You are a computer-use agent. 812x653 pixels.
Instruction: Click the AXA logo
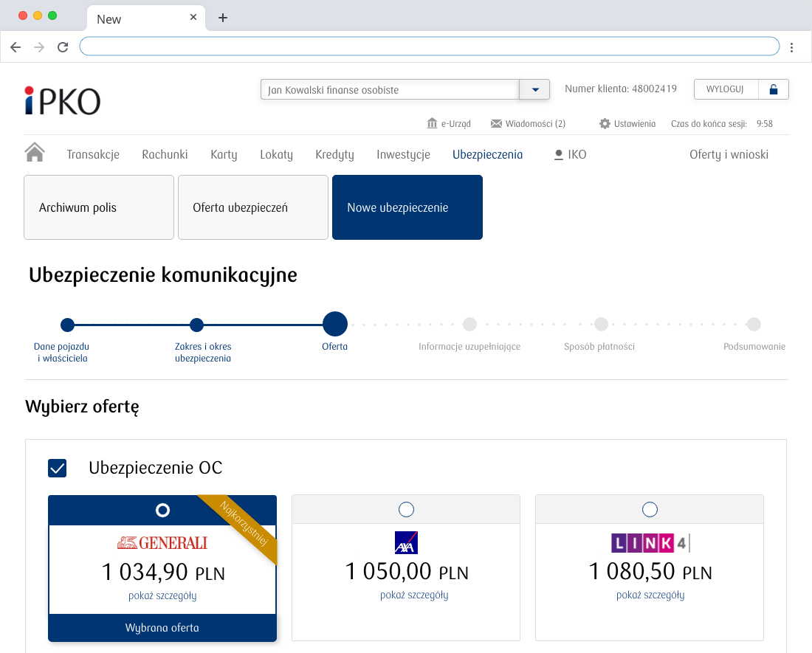[406, 543]
